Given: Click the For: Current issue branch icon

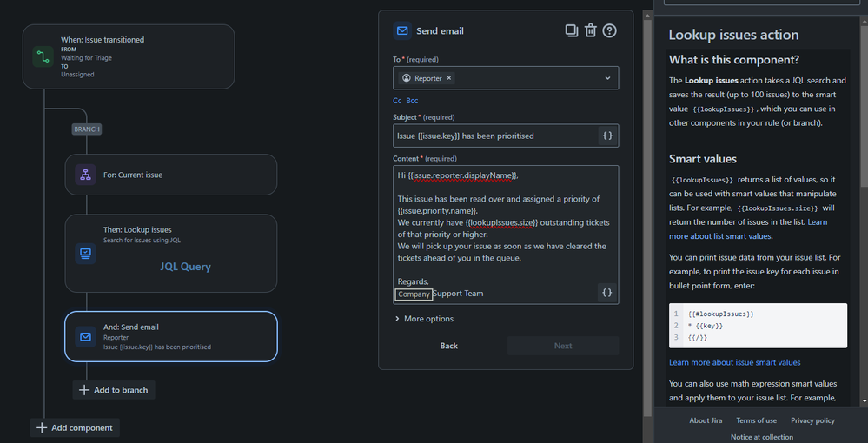Looking at the screenshot, I should coord(85,175).
